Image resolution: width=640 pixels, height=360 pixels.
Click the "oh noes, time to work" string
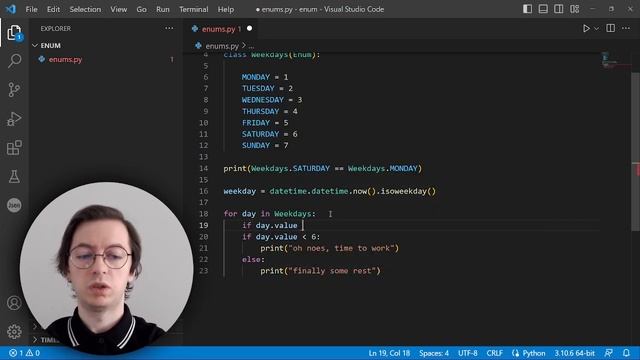[341, 248]
